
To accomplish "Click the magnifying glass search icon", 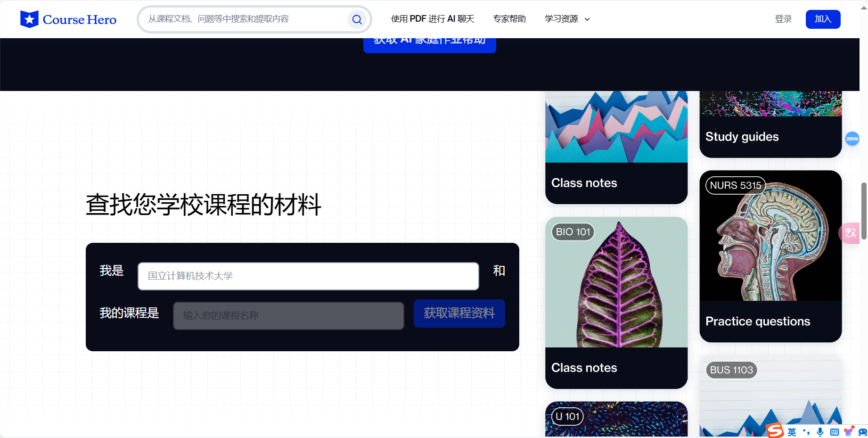I will (357, 19).
